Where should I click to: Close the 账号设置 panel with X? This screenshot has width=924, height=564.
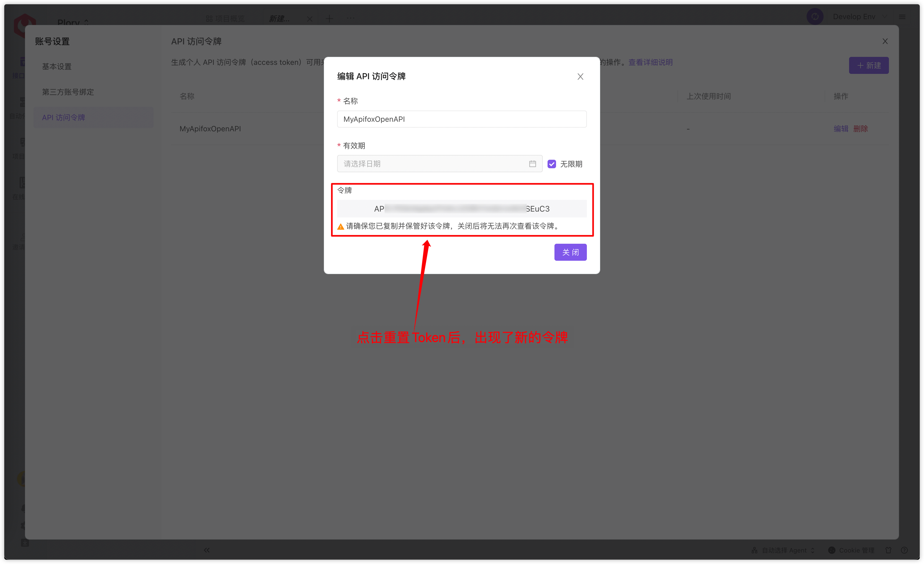[885, 41]
